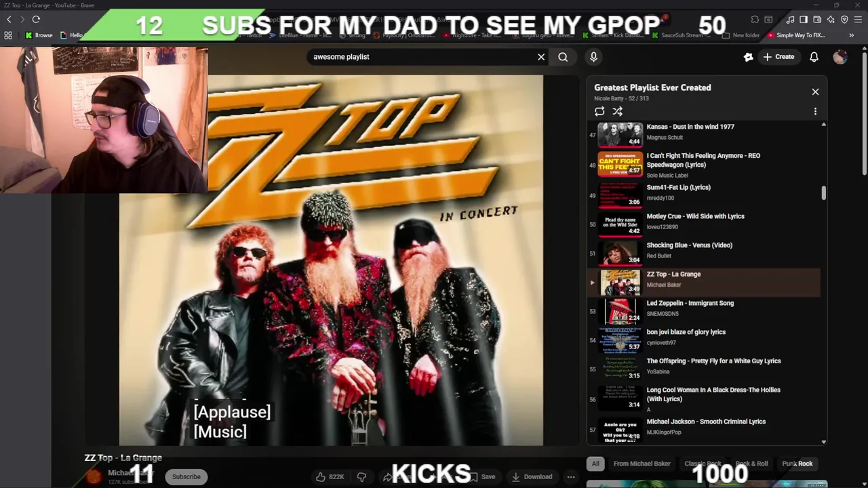Select the Punk Rock filter chip
Image resolution: width=868 pixels, height=488 pixels.
pos(797,464)
